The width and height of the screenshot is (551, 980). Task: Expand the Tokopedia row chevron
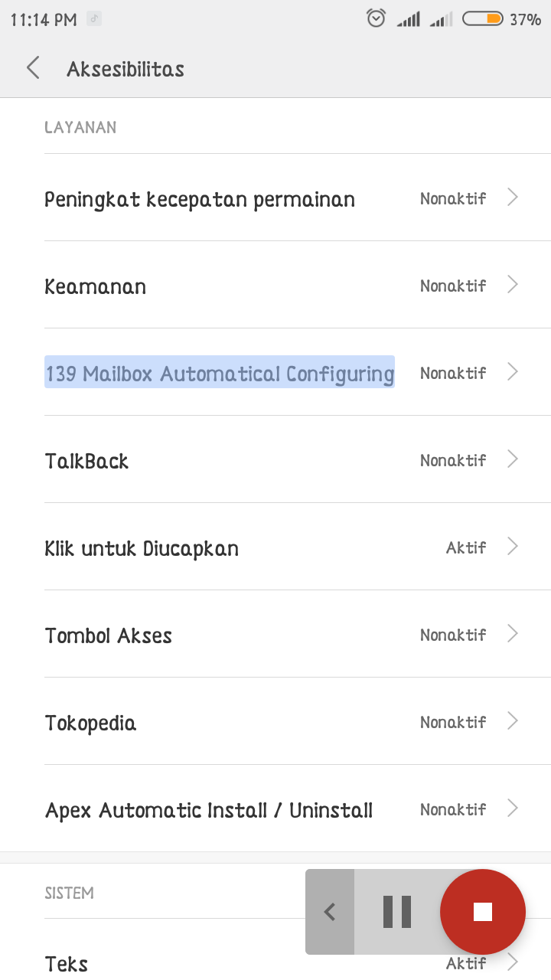coord(513,721)
